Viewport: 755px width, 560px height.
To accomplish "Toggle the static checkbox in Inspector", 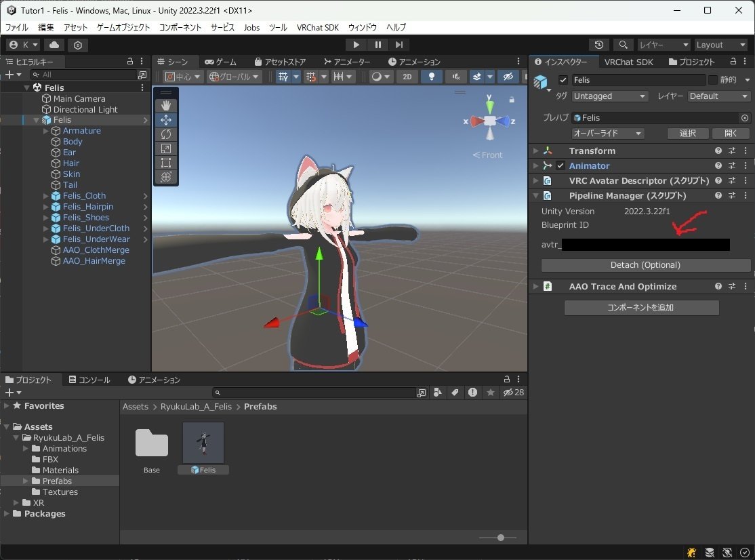I will point(712,80).
